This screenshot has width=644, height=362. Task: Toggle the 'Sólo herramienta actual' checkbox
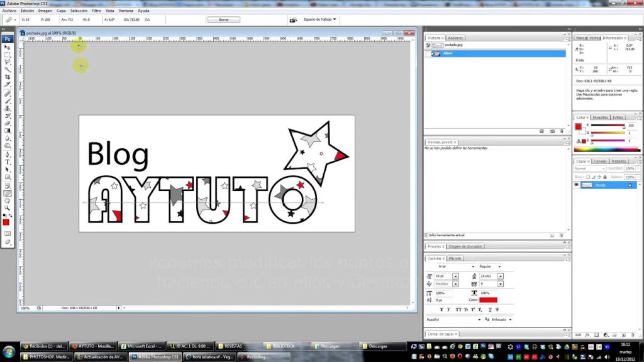point(426,235)
